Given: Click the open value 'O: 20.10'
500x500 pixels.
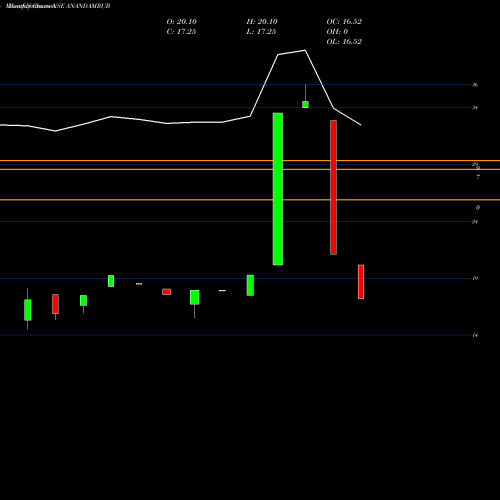Looking at the screenshot, I should point(182,22).
